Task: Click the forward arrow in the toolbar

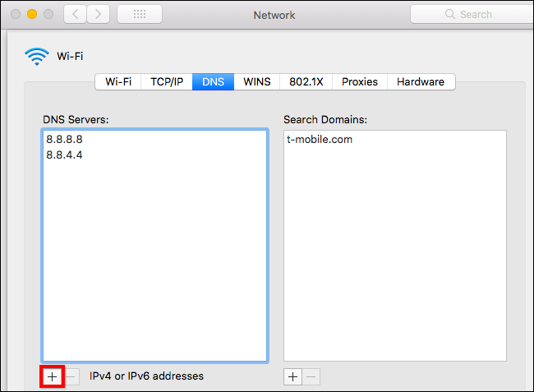Action: click(98, 14)
